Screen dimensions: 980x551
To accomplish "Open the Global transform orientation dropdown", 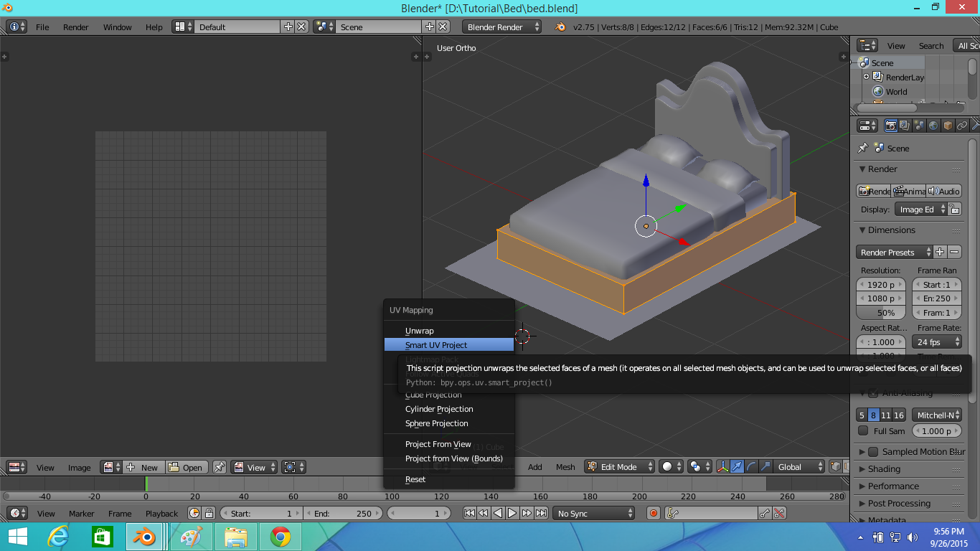I will click(798, 467).
